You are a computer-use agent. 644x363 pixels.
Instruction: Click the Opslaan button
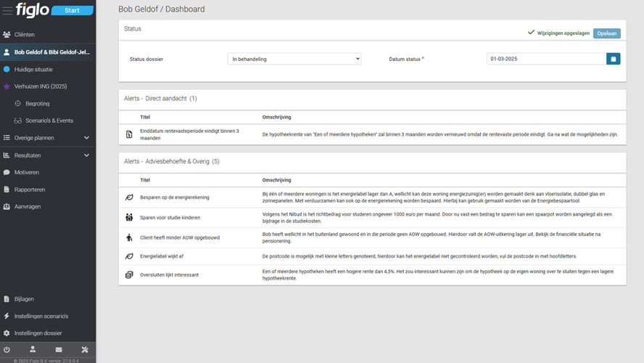pyautogui.click(x=606, y=33)
